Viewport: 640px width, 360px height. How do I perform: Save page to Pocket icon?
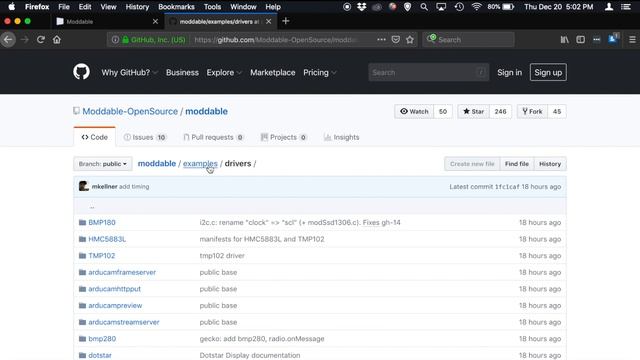click(396, 40)
